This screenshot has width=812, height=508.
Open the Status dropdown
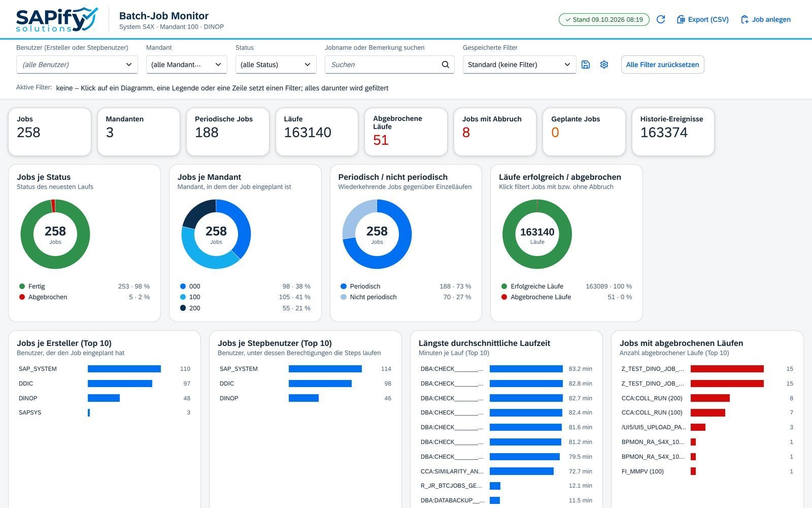(276, 65)
